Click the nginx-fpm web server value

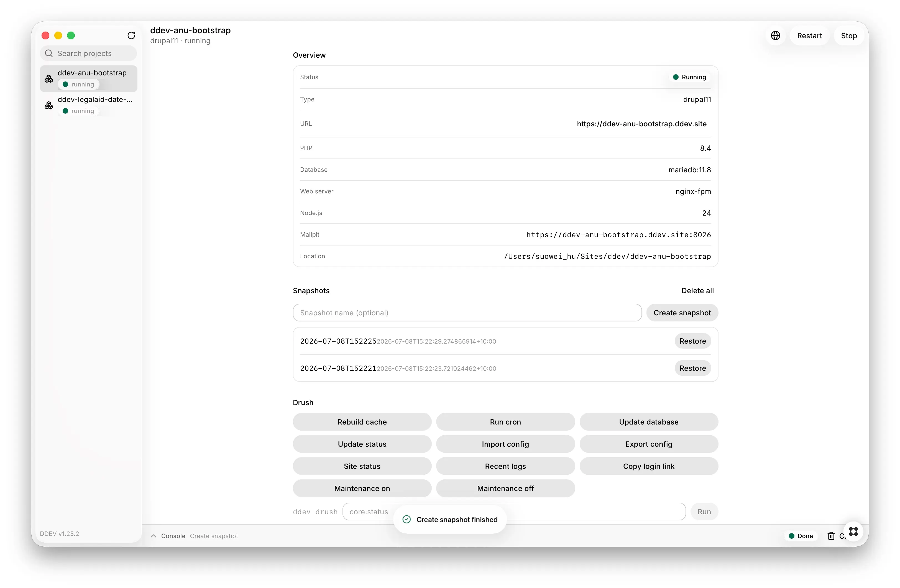[x=693, y=191]
